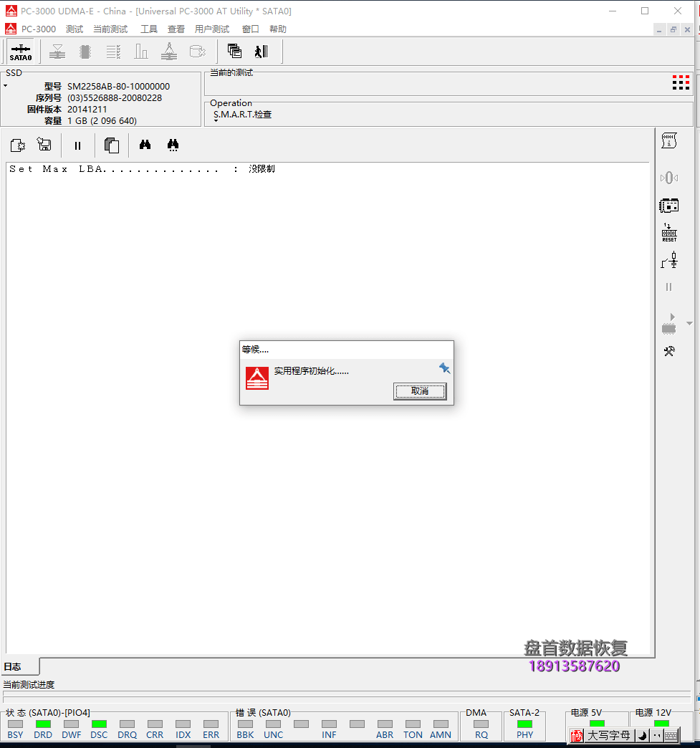The width and height of the screenshot is (700, 748).
Task: Copy log with the clipboard pages icon
Action: coord(111,145)
